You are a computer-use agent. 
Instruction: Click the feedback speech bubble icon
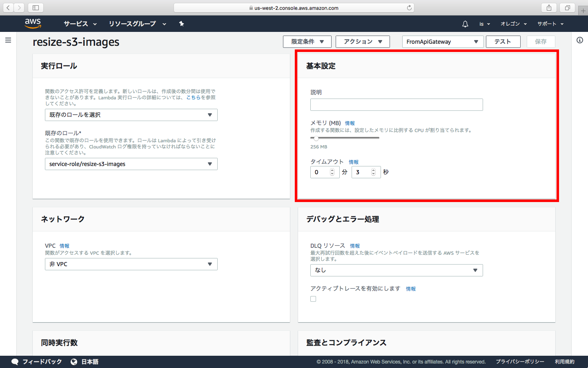click(15, 362)
